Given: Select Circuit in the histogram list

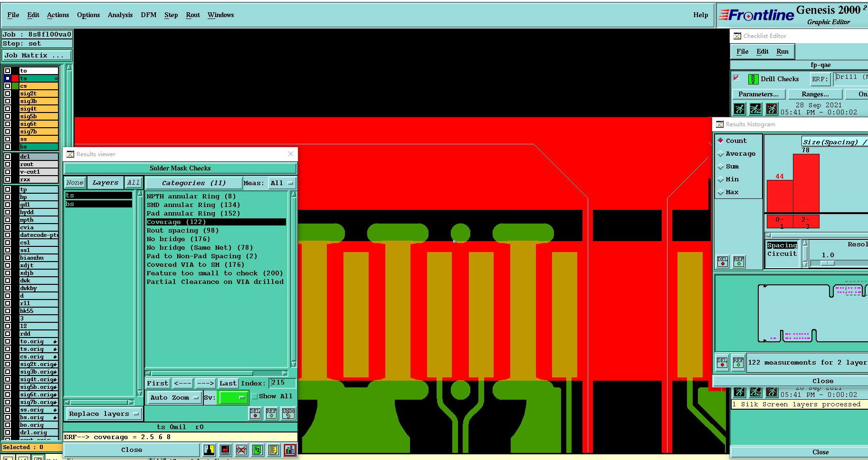Looking at the screenshot, I should pyautogui.click(x=782, y=254).
